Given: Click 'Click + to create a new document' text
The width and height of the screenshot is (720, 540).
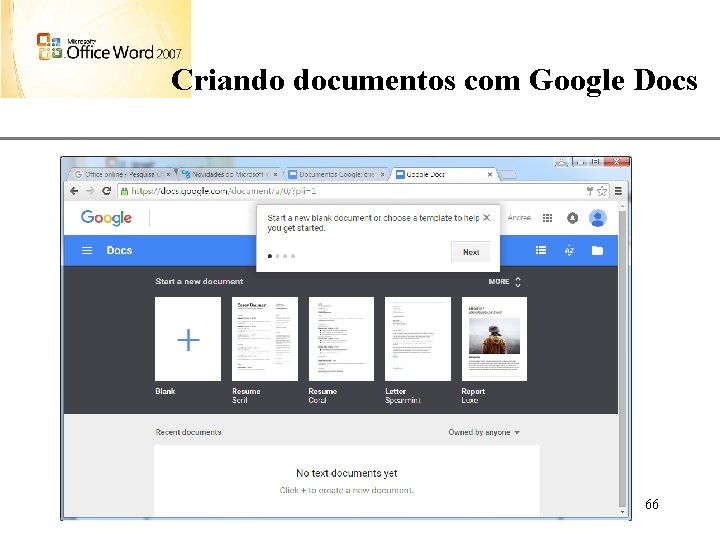Looking at the screenshot, I should [x=347, y=490].
